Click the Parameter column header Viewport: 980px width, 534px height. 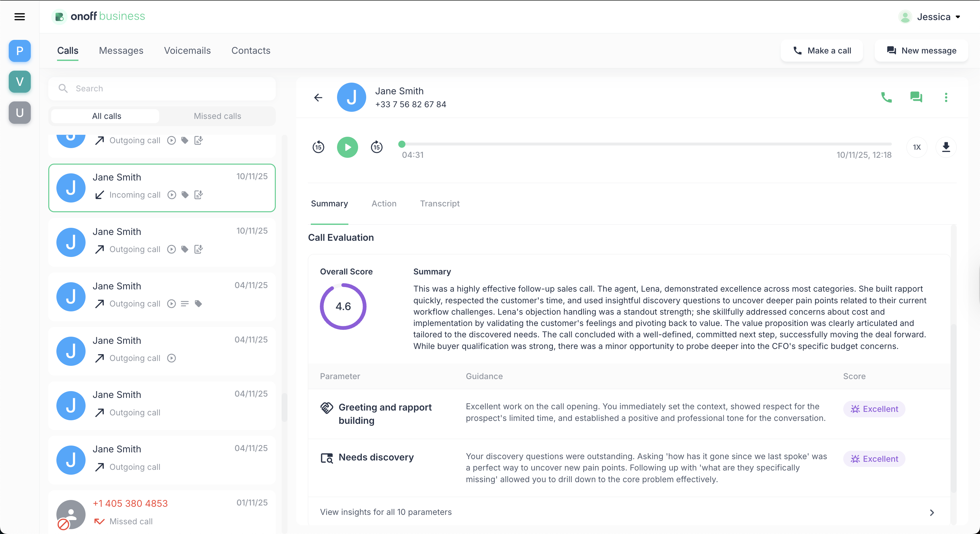pos(340,376)
